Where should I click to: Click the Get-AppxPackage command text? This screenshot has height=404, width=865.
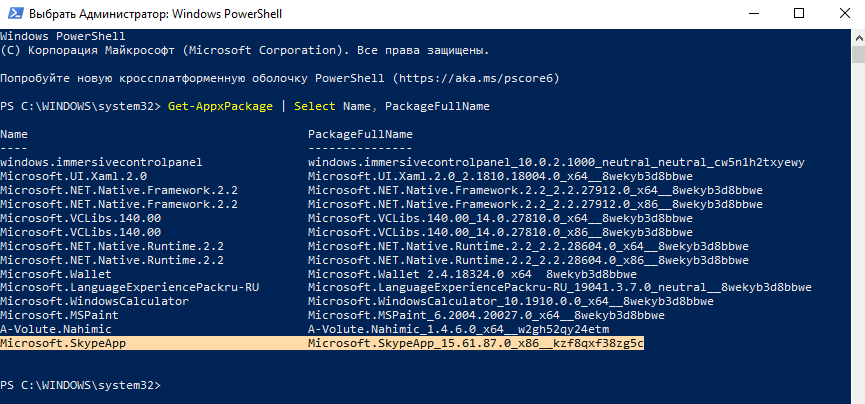click(x=220, y=106)
